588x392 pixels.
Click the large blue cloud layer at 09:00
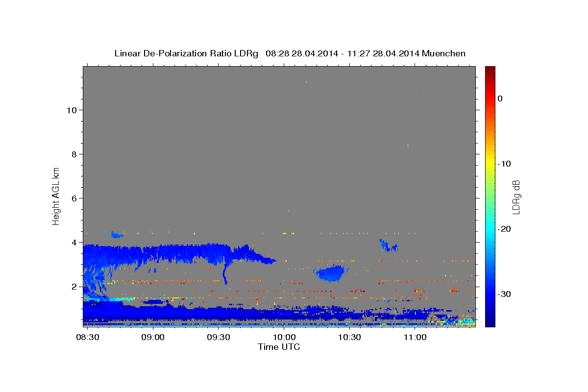[153, 255]
